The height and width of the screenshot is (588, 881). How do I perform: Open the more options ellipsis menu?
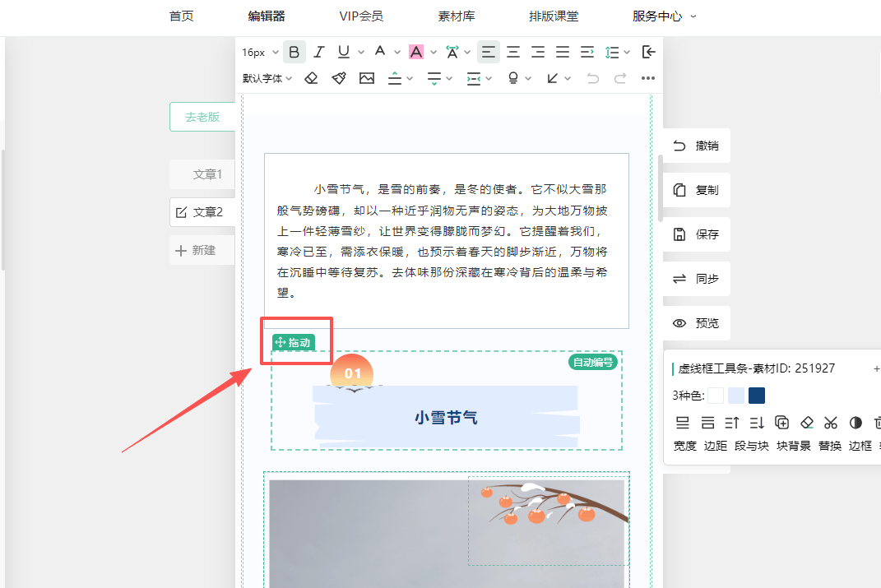648,78
